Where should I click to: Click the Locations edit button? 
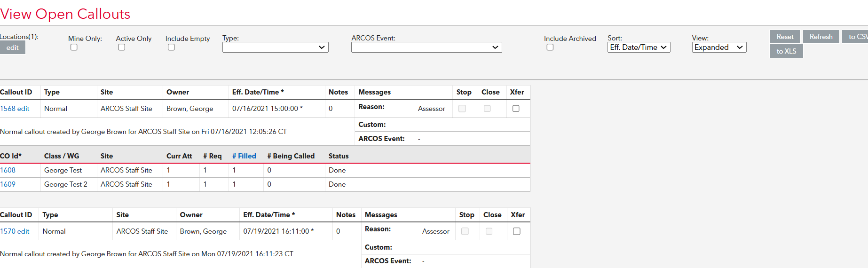pos(13,47)
